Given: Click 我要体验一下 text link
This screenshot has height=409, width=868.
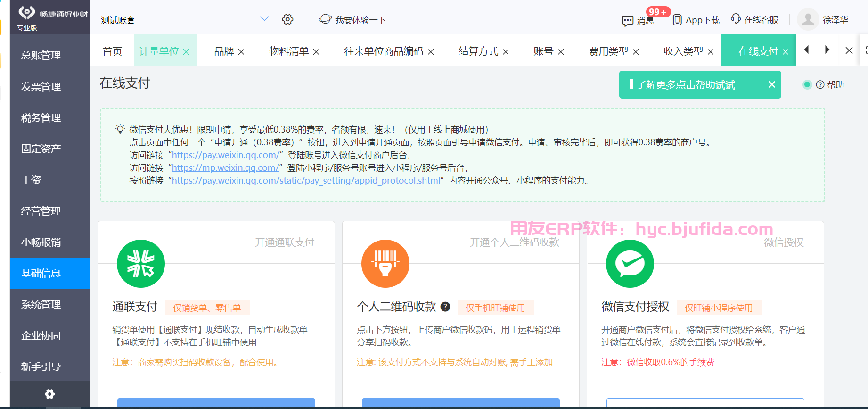Looking at the screenshot, I should [x=360, y=20].
